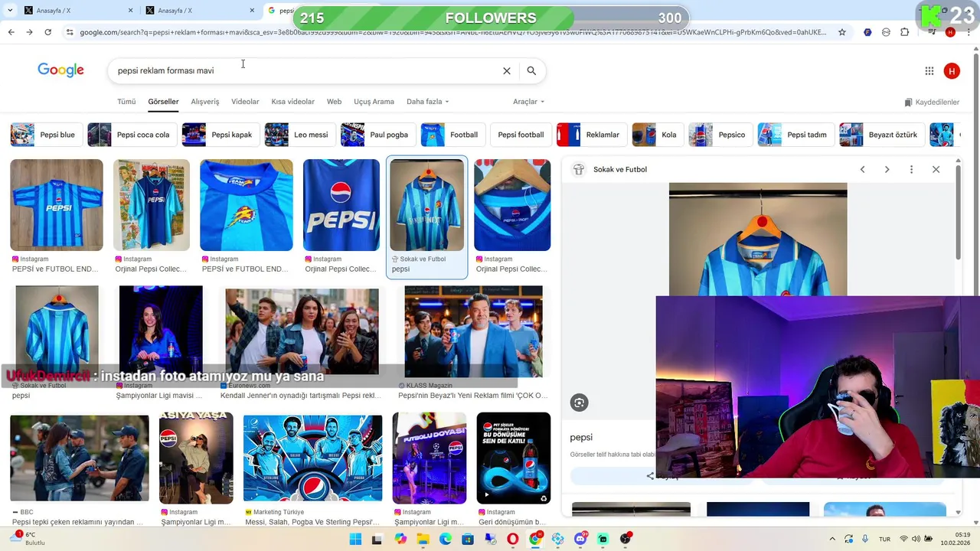Search with Google Lens on preview image
980x551 pixels.
coord(579,403)
